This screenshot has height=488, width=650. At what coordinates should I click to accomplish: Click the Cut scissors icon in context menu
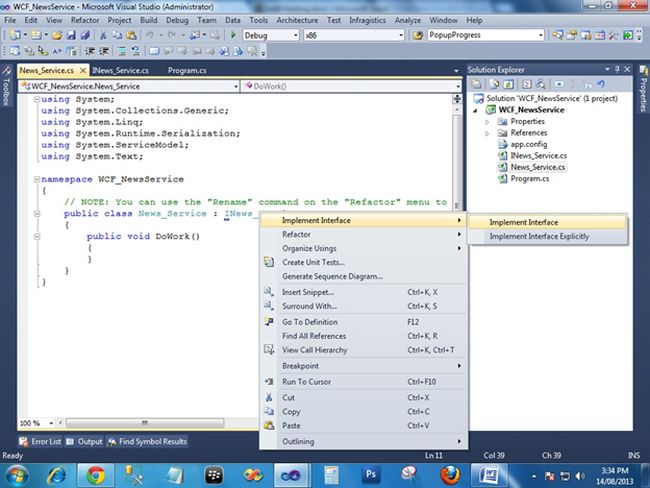[268, 397]
